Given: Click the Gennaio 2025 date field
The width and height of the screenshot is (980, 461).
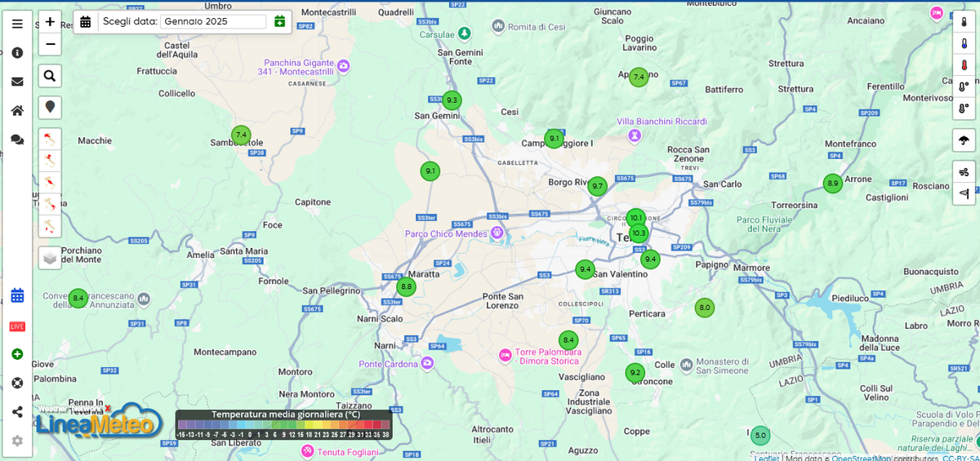Looking at the screenshot, I should 213,21.
